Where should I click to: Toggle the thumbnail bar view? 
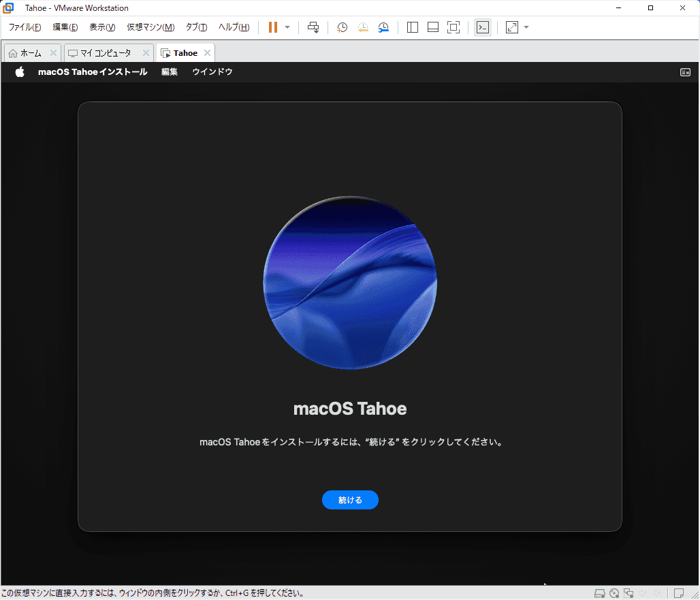(433, 27)
